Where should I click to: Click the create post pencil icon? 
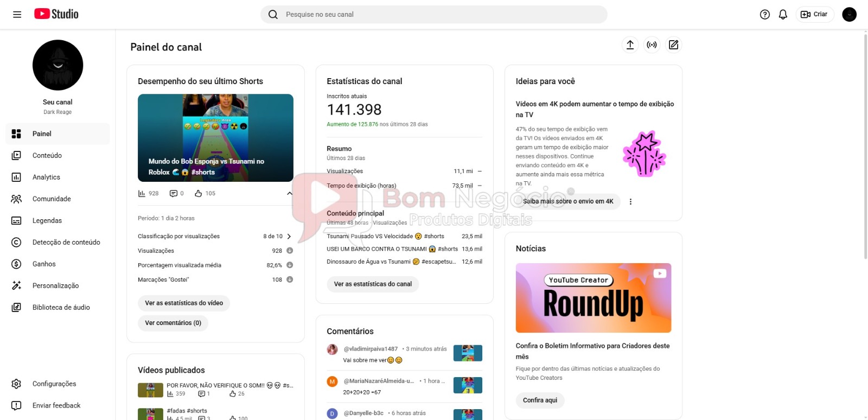click(673, 45)
